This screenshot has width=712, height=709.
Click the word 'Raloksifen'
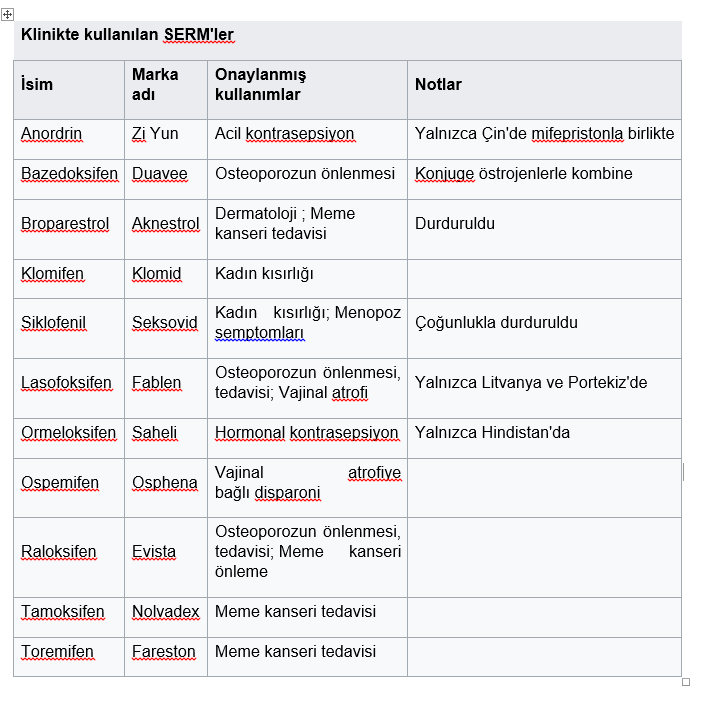(x=59, y=552)
